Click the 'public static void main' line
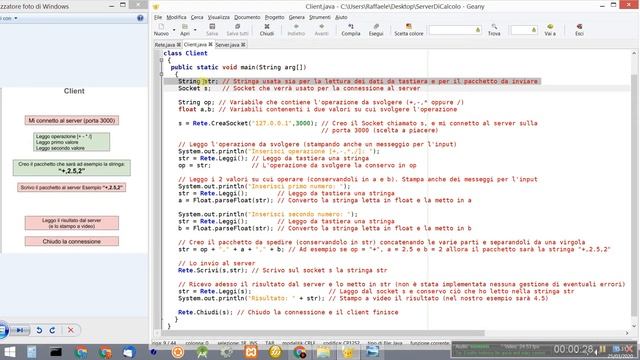 click(x=238, y=67)
